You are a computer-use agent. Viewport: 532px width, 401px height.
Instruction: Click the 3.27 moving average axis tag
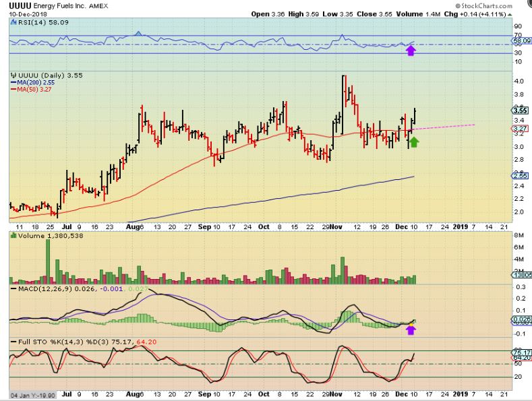[x=519, y=129]
